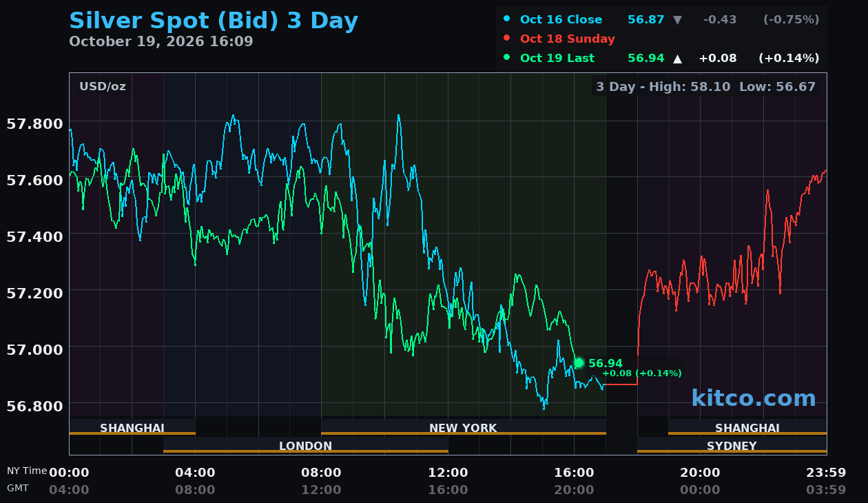The image size is (868, 503).
Task: Click the 00:00 NY time tick
Action: pos(69,473)
